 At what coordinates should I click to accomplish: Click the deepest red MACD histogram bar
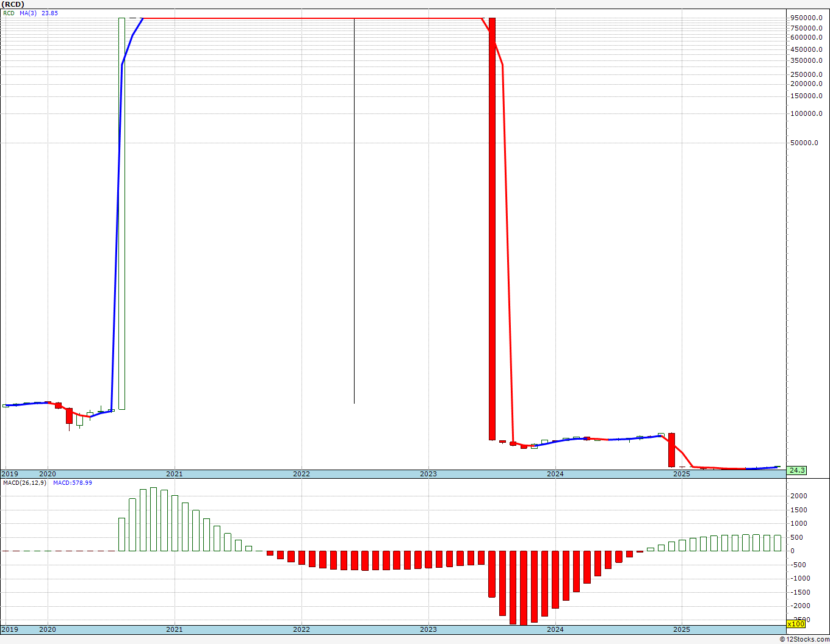[524, 588]
